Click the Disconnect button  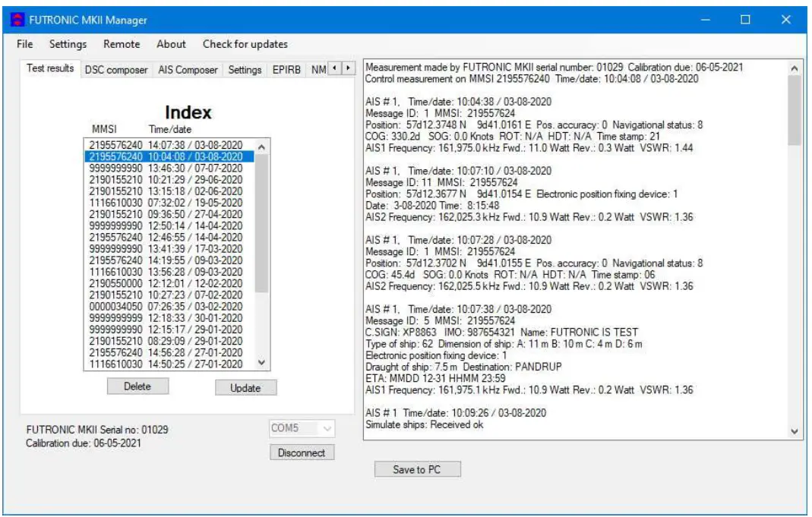click(x=302, y=452)
